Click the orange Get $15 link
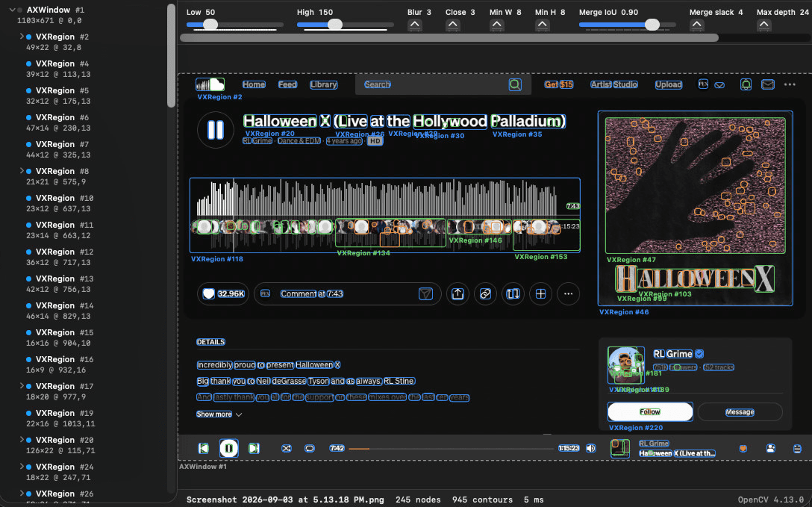This screenshot has height=507, width=812. 559,84
